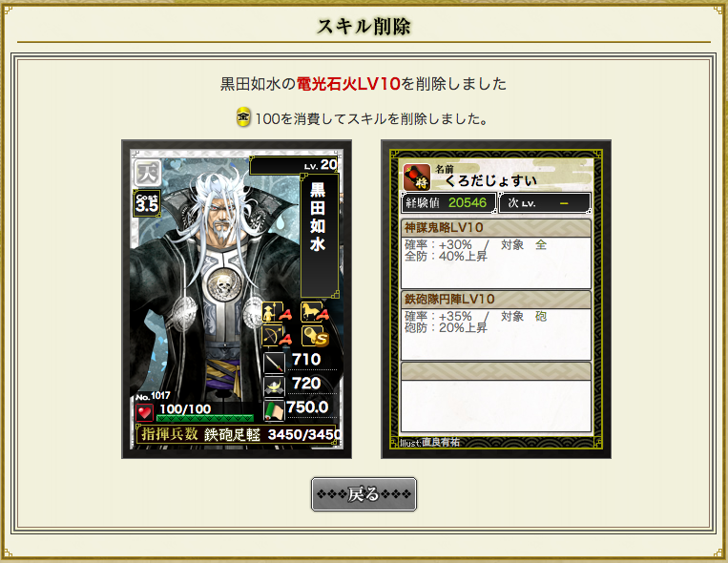Click the scroll intelligence stat icon

click(x=274, y=410)
